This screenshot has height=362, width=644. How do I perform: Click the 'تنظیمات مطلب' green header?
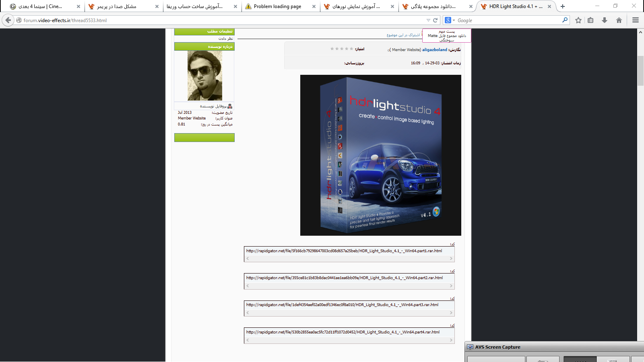[x=204, y=31]
